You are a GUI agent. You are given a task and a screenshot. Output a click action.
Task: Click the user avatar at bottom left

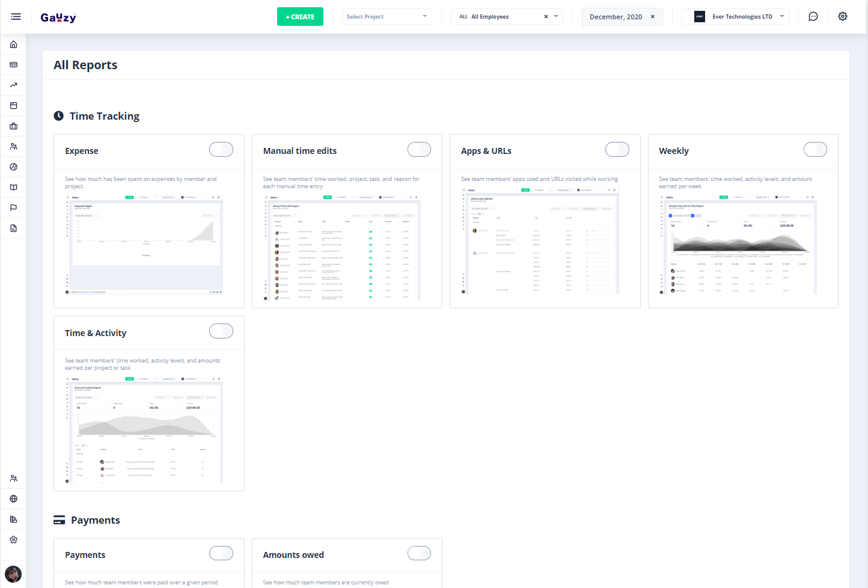pyautogui.click(x=13, y=574)
